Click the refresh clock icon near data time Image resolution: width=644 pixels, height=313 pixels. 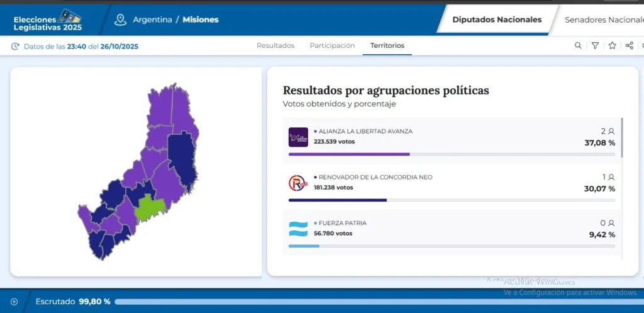15,46
